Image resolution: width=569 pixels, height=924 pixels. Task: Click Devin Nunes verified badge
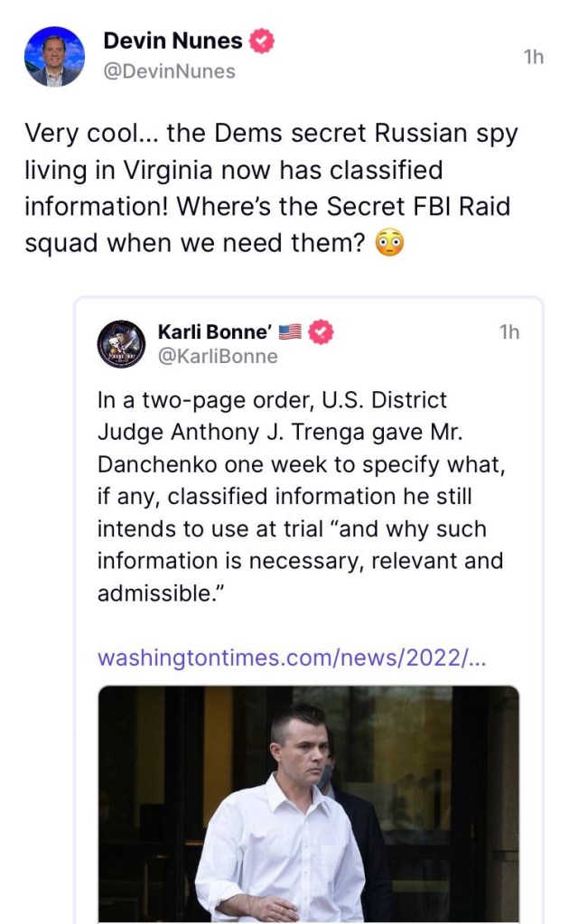(x=262, y=41)
